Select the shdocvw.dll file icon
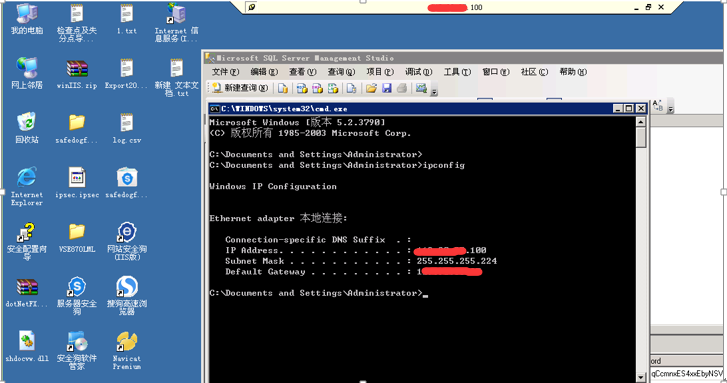This screenshot has width=727, height=383. [27, 346]
